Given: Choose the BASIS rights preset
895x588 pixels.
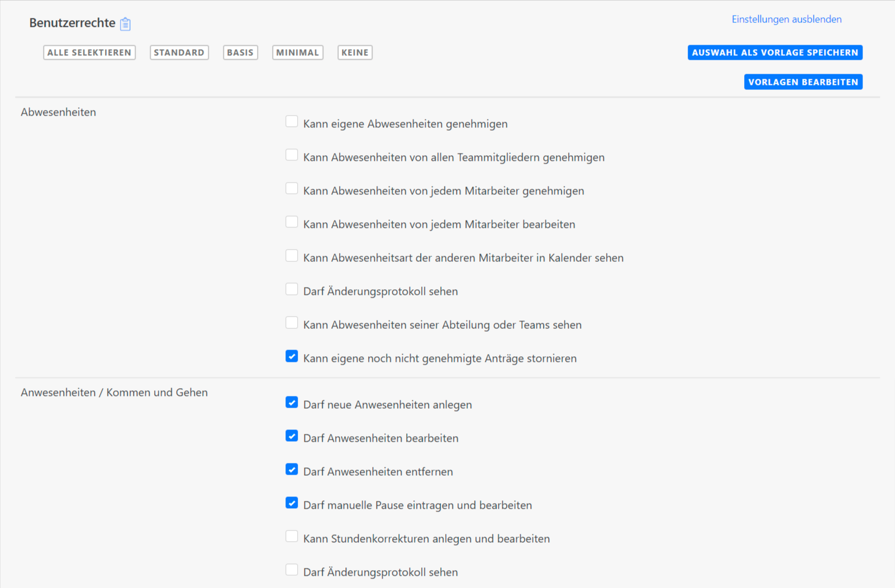Looking at the screenshot, I should point(240,52).
